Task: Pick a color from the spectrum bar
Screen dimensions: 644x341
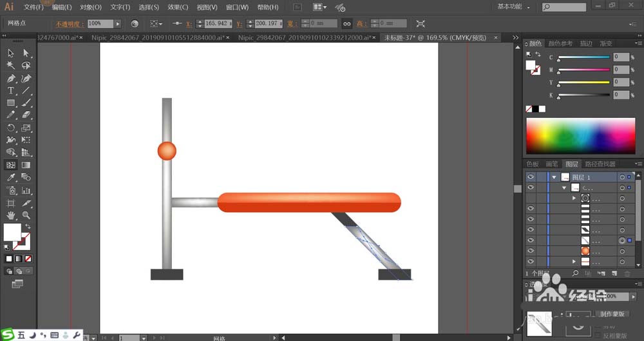Action: coord(580,136)
